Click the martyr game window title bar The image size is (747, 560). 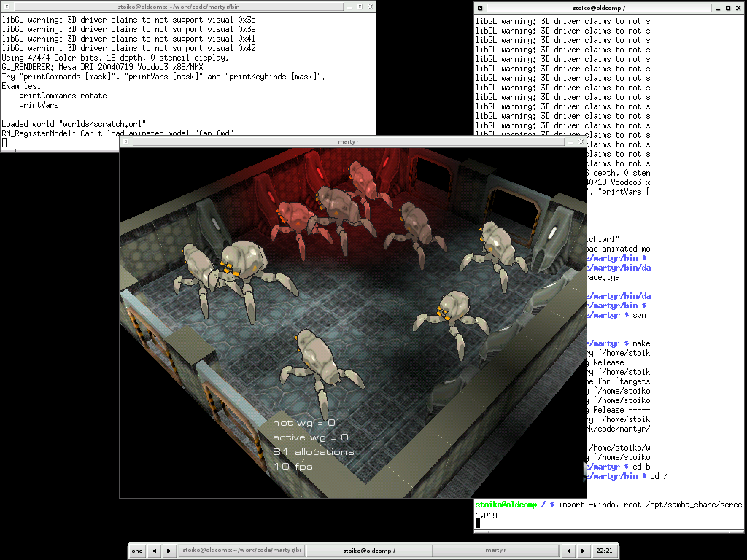pos(348,141)
